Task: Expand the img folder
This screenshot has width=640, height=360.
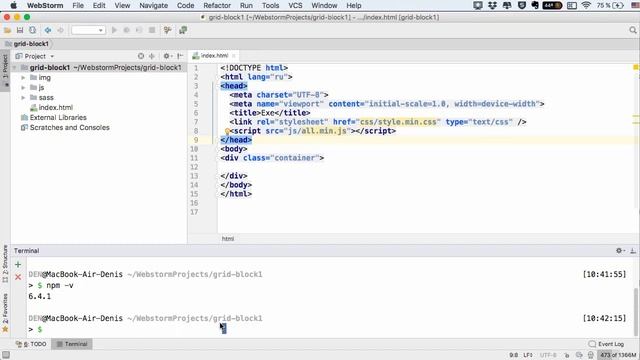Action: pyautogui.click(x=23, y=78)
